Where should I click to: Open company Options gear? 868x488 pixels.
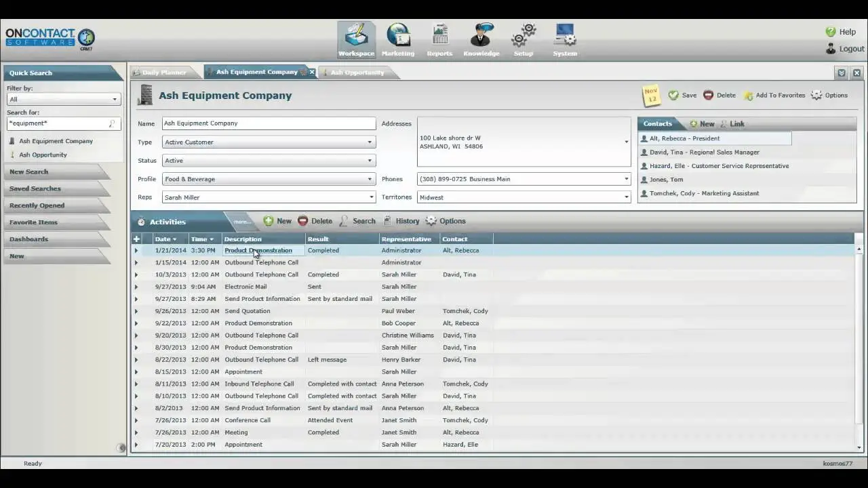click(x=829, y=96)
